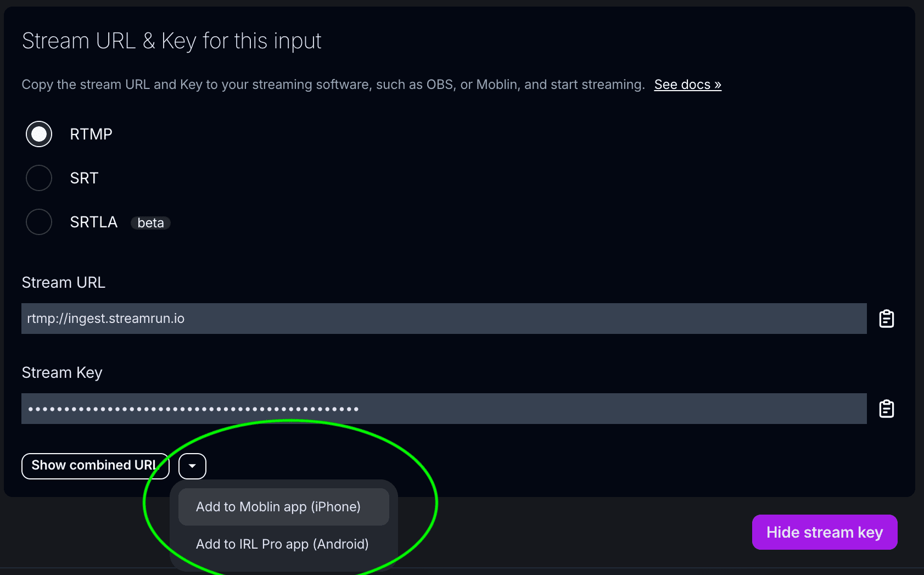Expand the dropdown beside Show combined URL
The width and height of the screenshot is (924, 575).
pyautogui.click(x=192, y=465)
